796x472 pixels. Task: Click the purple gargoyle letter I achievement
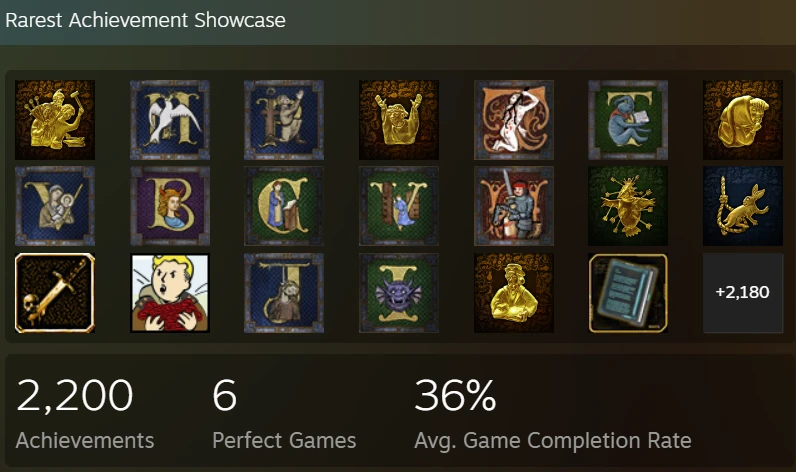399,293
